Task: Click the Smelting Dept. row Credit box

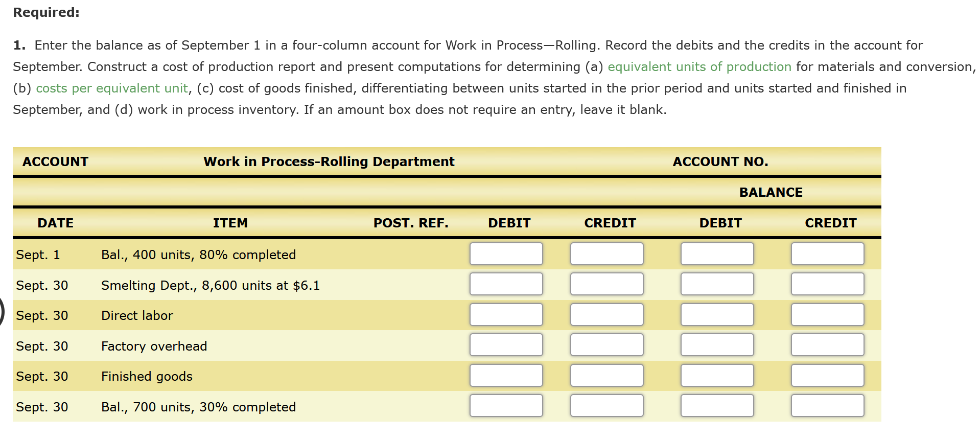Action: pyautogui.click(x=606, y=284)
